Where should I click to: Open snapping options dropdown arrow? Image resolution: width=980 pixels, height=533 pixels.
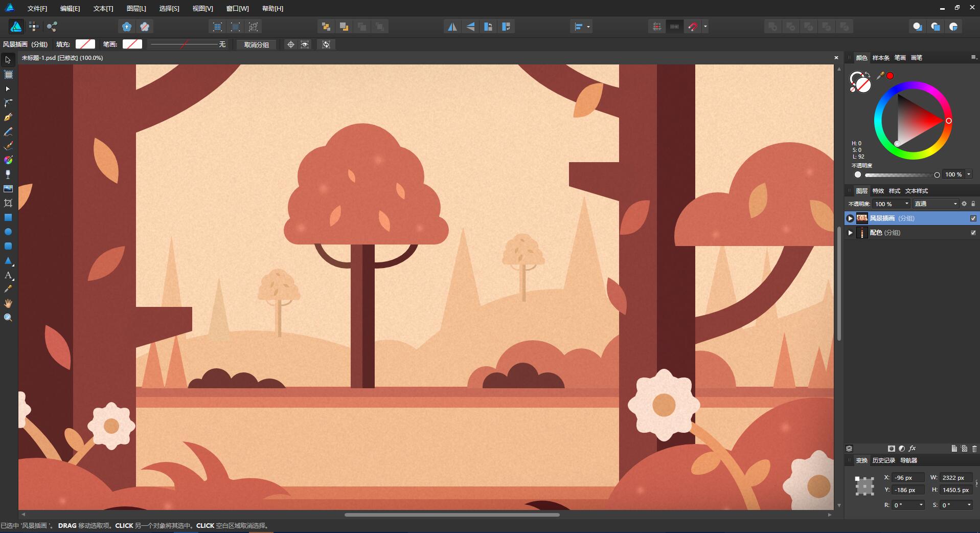[x=705, y=27]
